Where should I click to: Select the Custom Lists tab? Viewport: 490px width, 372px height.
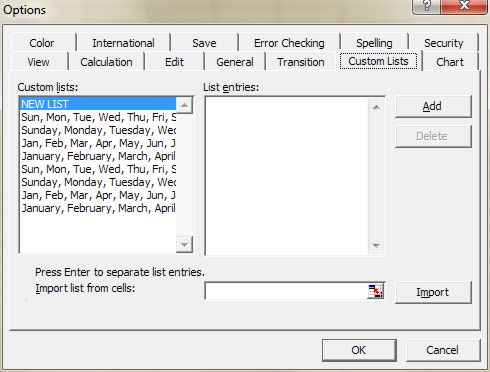(x=378, y=61)
